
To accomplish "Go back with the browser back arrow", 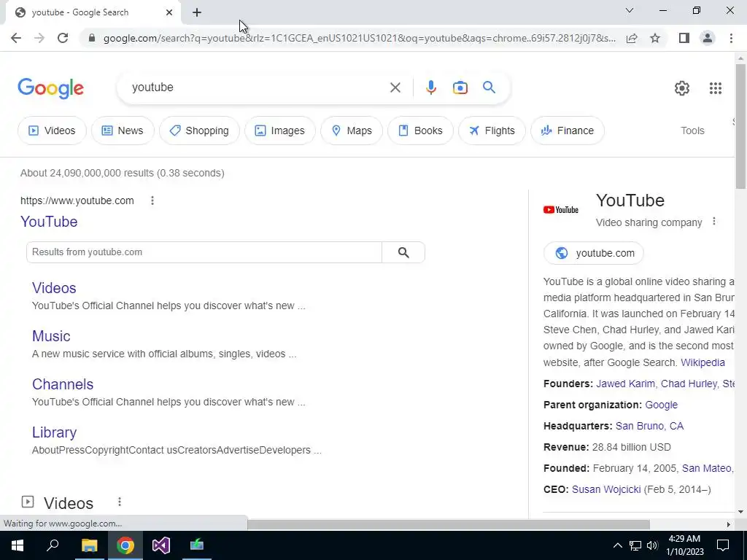I will pos(16,38).
